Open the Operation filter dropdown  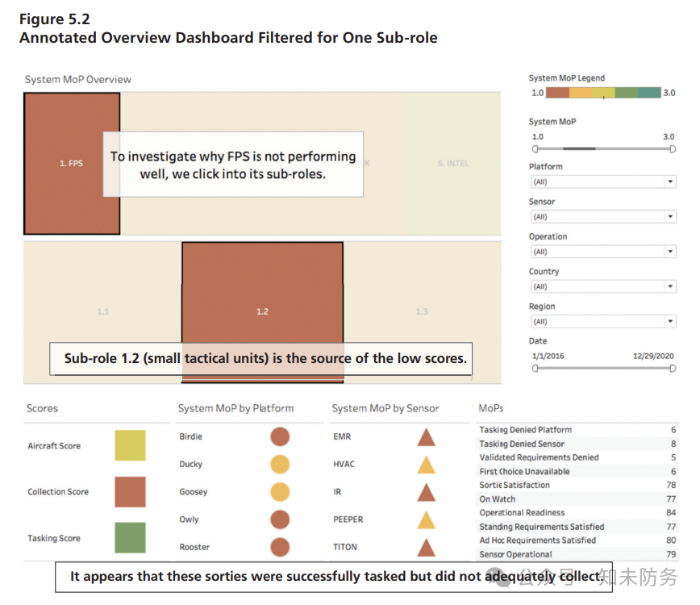tap(603, 252)
